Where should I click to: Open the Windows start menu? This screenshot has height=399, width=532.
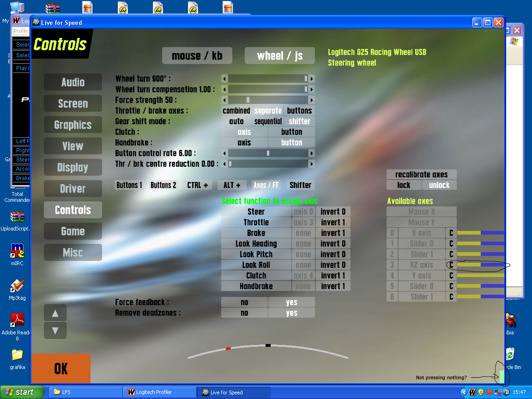(x=22, y=392)
